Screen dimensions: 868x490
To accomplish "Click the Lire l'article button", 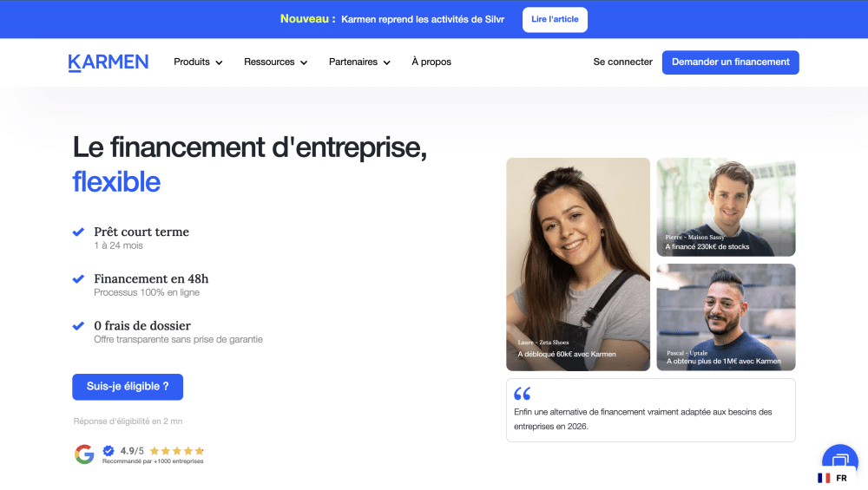I will [555, 19].
